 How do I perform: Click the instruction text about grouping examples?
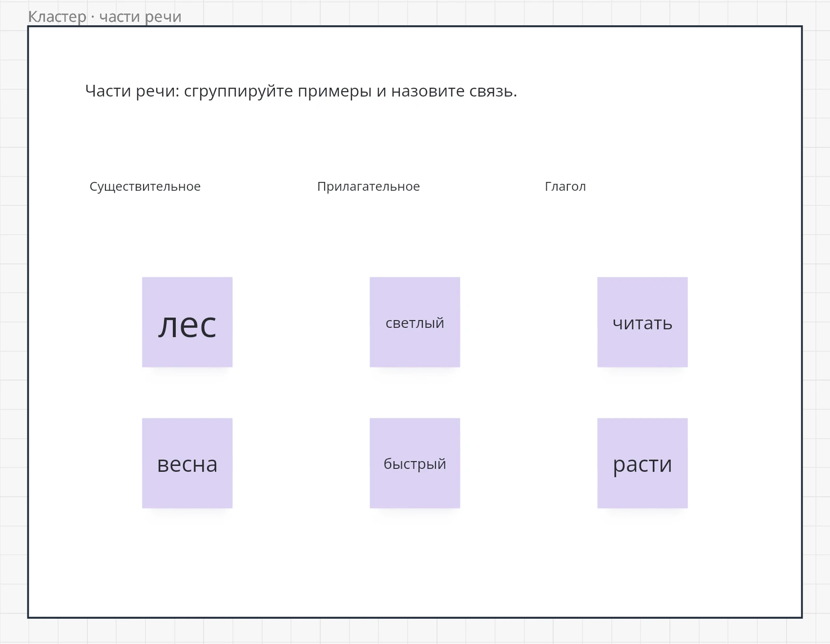pyautogui.click(x=301, y=91)
